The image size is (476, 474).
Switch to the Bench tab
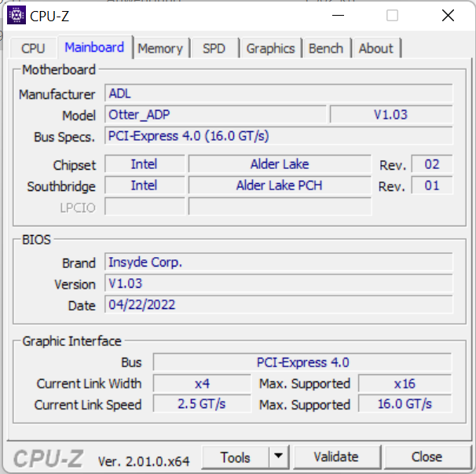point(326,48)
